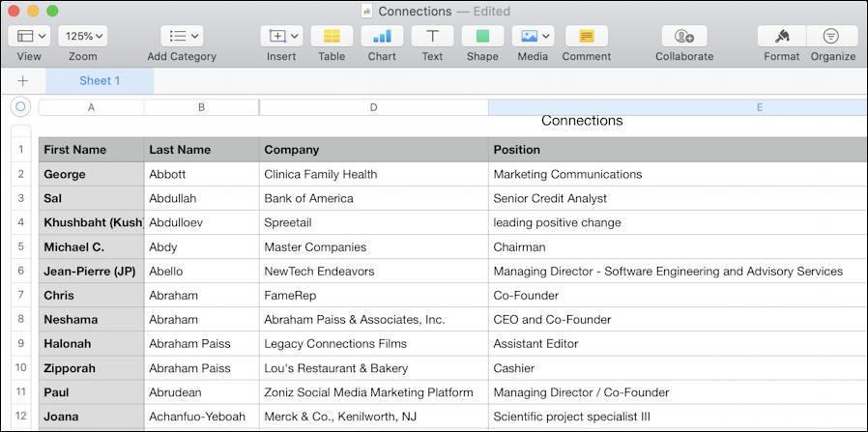Select the FameRep cell
Image resolution: width=868 pixels, height=432 pixels.
(x=374, y=296)
